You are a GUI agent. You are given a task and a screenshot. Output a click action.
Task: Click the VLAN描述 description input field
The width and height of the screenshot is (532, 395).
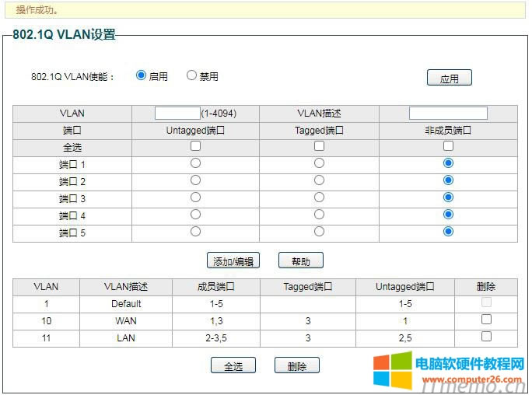[448, 114]
